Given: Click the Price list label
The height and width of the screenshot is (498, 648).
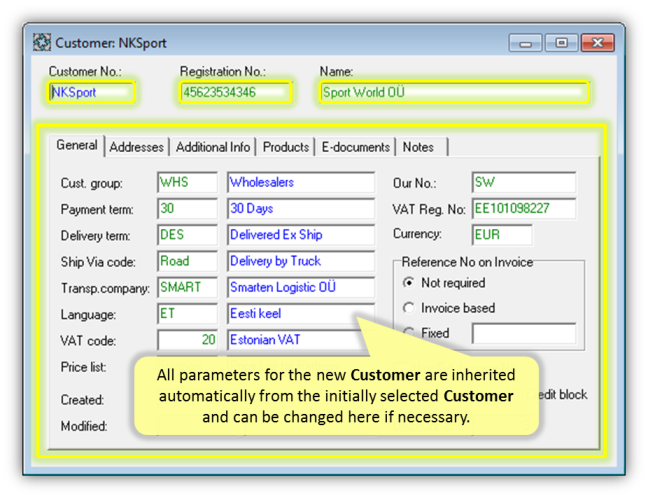Looking at the screenshot, I should click(83, 367).
